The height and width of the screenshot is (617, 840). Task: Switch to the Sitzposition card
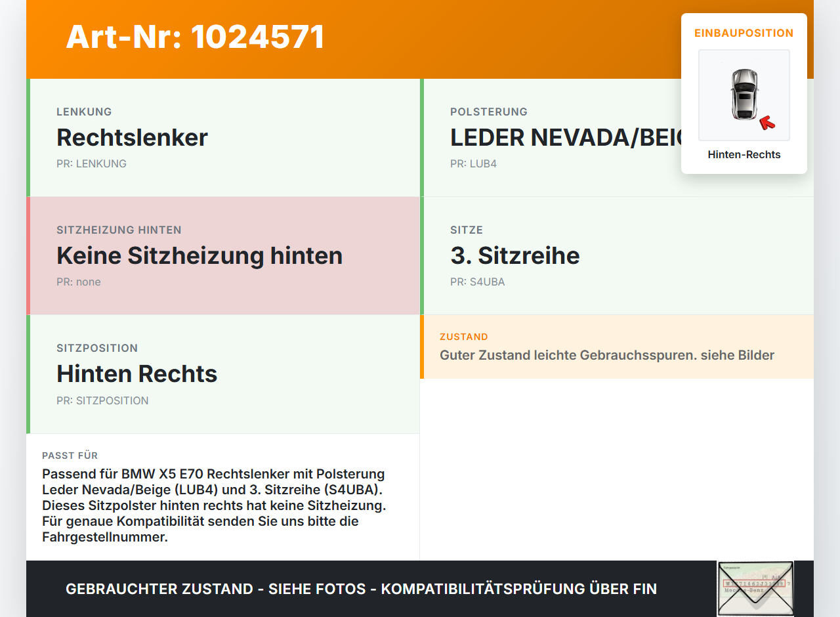[223, 373]
